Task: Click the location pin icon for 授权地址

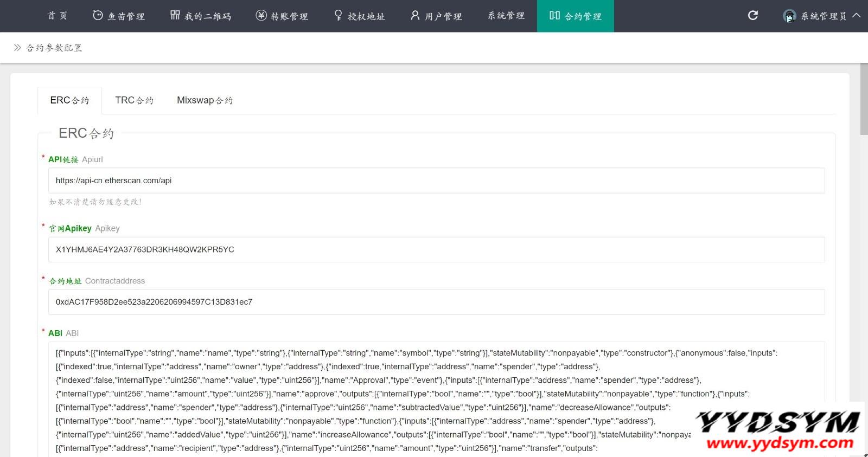Action: coord(339,15)
